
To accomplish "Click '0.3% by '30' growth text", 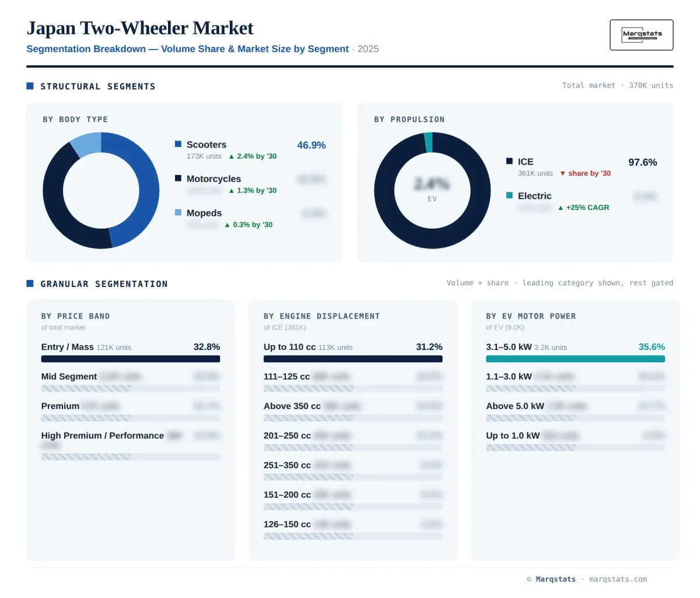I will (x=249, y=225).
